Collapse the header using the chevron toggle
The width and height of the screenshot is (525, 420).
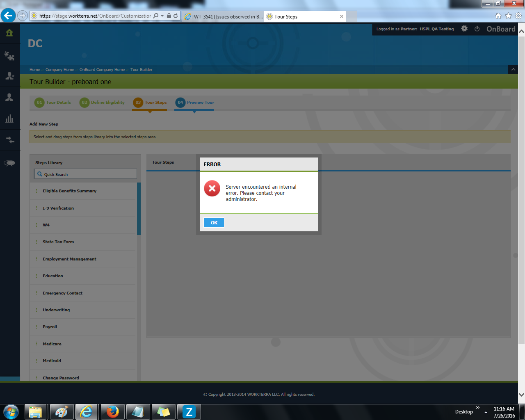[513, 69]
